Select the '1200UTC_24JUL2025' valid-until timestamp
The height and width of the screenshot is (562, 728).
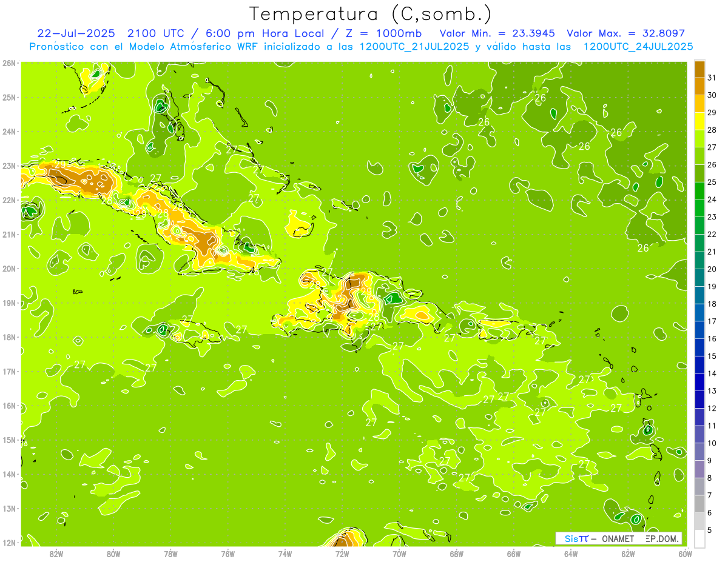638,47
